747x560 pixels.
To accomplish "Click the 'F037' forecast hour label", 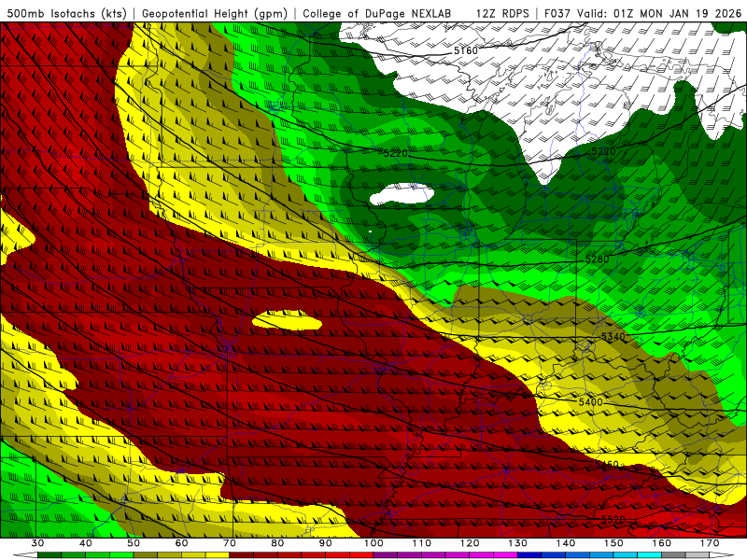I will (x=557, y=13).
